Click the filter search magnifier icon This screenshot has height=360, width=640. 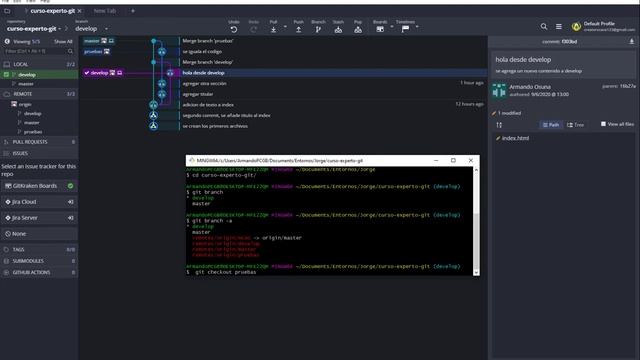(70, 51)
